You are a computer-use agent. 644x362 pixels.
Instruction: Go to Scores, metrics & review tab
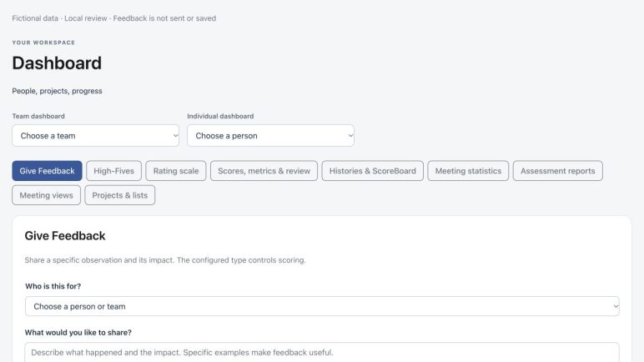click(x=264, y=171)
